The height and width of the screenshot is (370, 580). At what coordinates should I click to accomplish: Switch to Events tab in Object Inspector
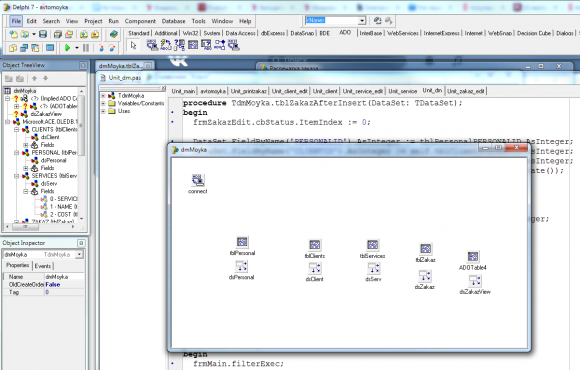click(43, 266)
